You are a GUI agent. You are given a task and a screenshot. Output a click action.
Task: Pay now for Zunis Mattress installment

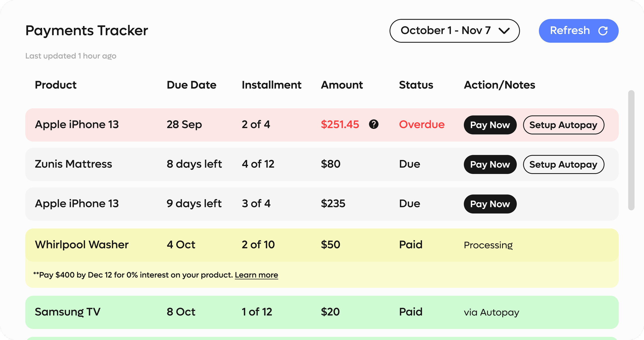click(x=490, y=164)
